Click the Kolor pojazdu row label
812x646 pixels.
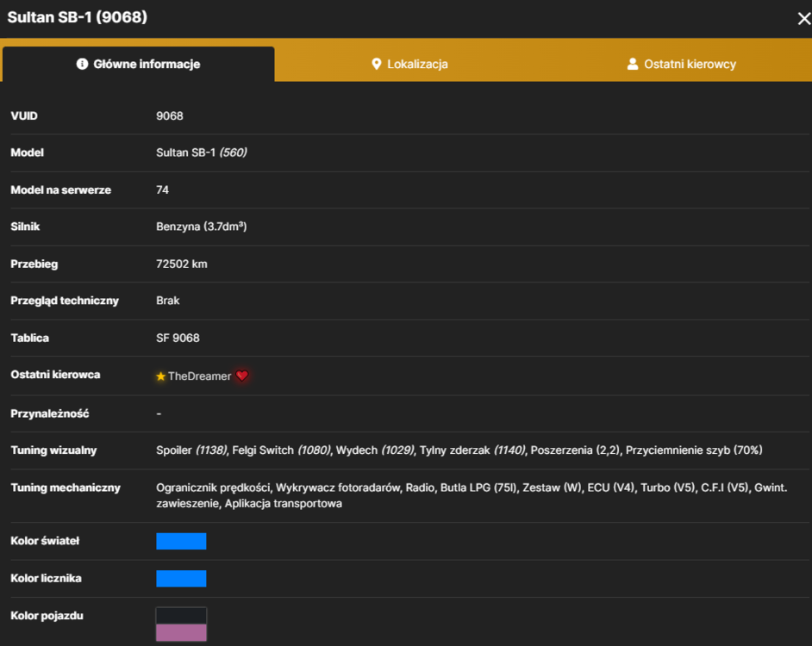47,616
